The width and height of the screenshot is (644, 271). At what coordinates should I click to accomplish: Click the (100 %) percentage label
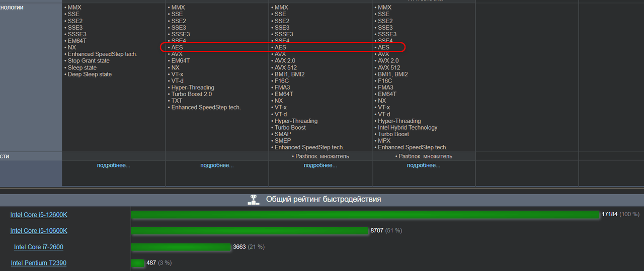pos(629,214)
